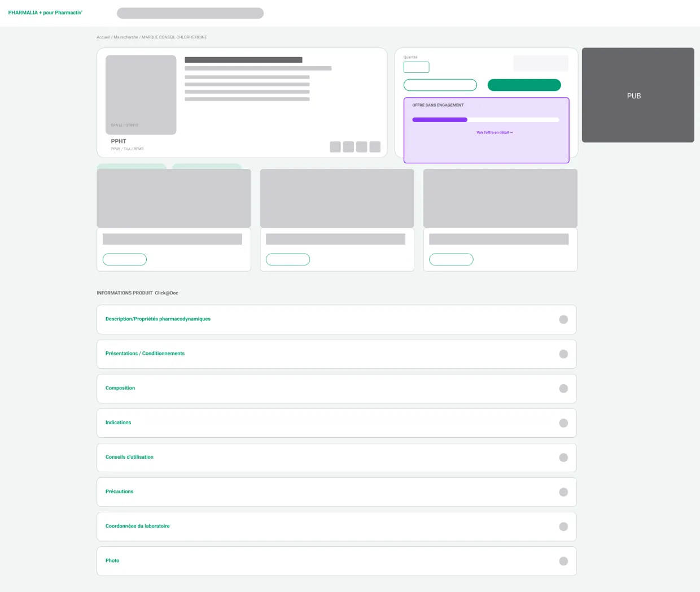700x592 pixels.
Task: Click MARQUE CONSEIL CHLORHEXIDINE breadcrumb item
Action: click(x=174, y=37)
